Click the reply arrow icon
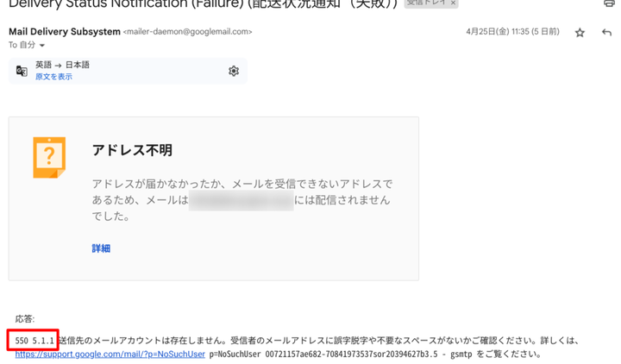Image resolution: width=621 pixels, height=364 pixels. point(606,33)
